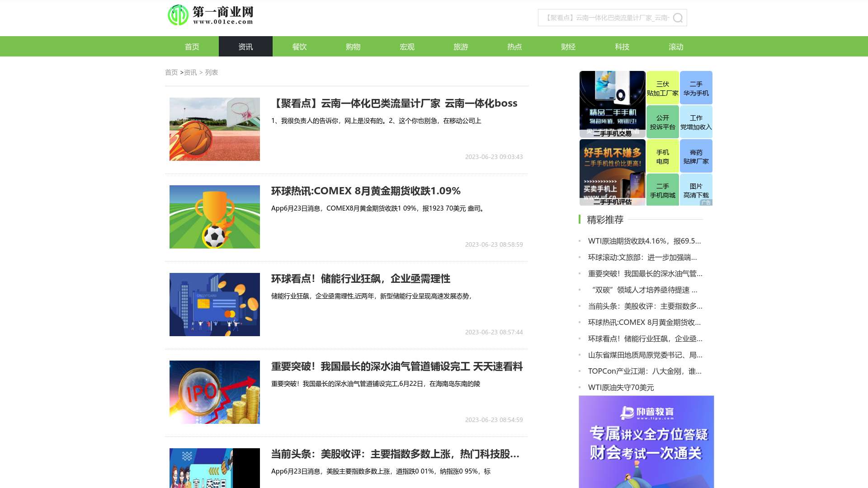Viewport: 868px width, 488px height.
Task: Click the 膏药贴牌厂家 ad tile
Action: pos(696,156)
